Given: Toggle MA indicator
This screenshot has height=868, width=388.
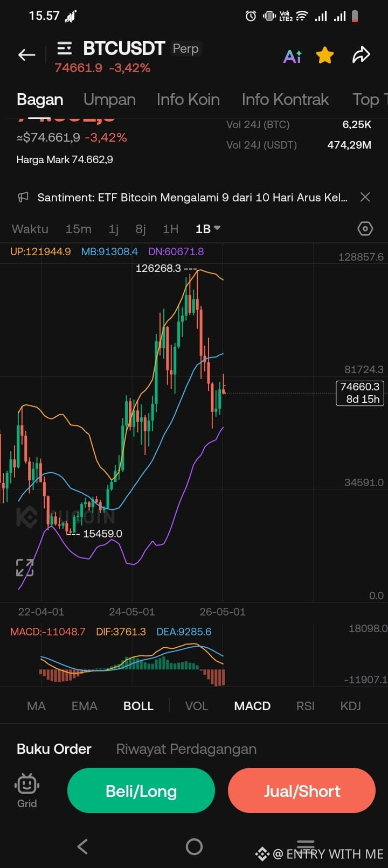Looking at the screenshot, I should [x=36, y=706].
